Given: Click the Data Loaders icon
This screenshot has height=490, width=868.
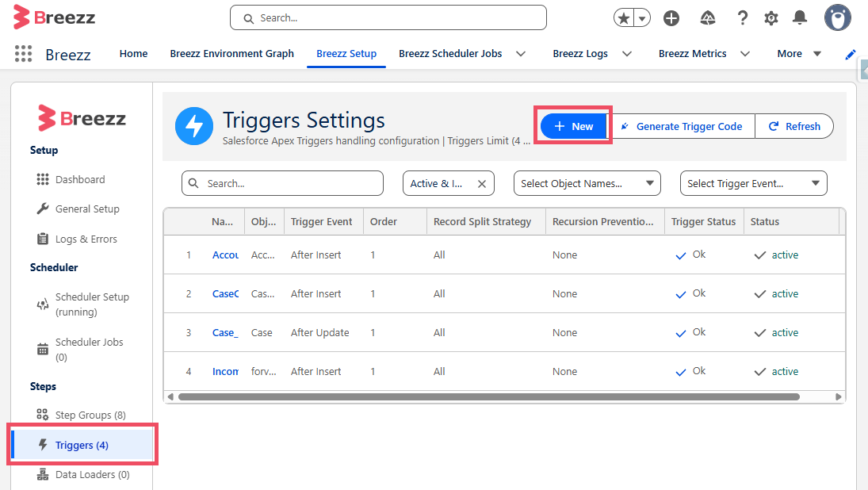Looking at the screenshot, I should coord(43,474).
